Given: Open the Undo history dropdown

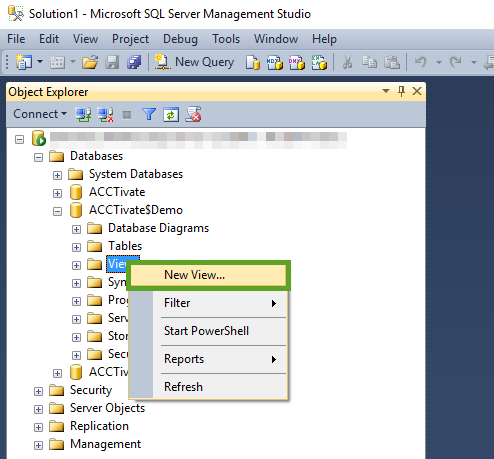Looking at the screenshot, I should [x=439, y=62].
